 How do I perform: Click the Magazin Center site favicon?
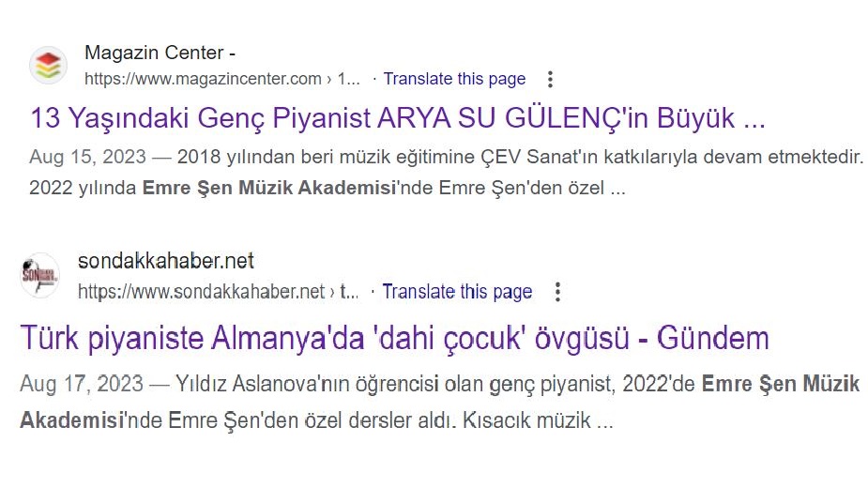(48, 66)
